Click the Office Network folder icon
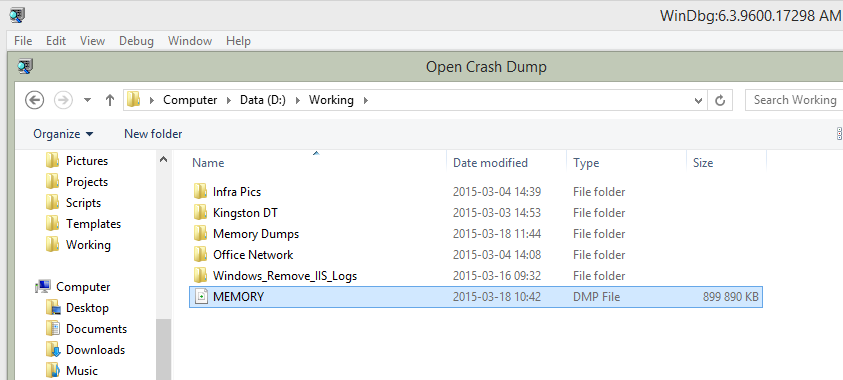Screen dimensions: 843x380 point(201,254)
